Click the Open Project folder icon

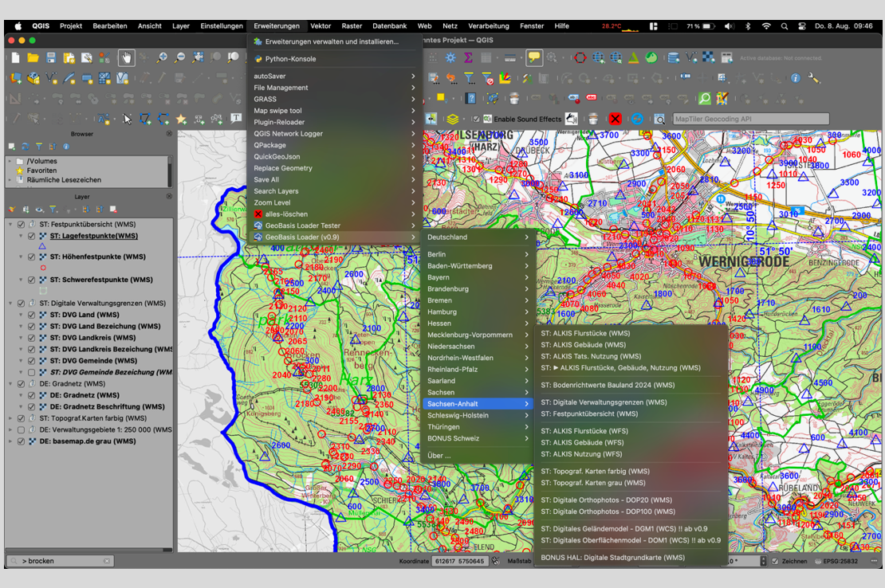pyautogui.click(x=33, y=57)
